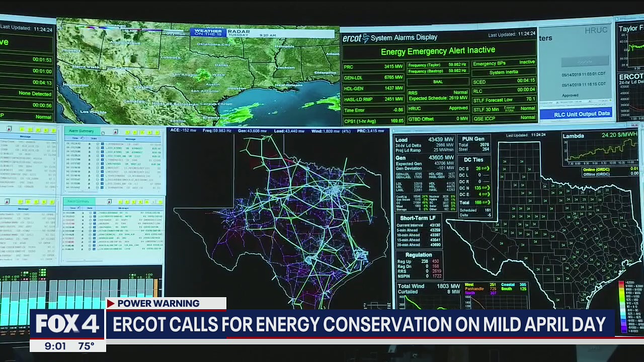Screen dimensions: 644x362
Task: Click the System Inertia button
Action: click(x=504, y=72)
